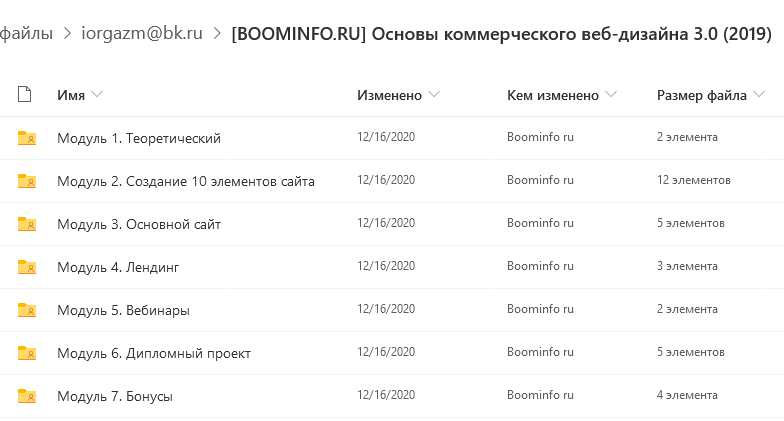
Task: Click the current folder breadcrumb title
Action: pos(502,34)
